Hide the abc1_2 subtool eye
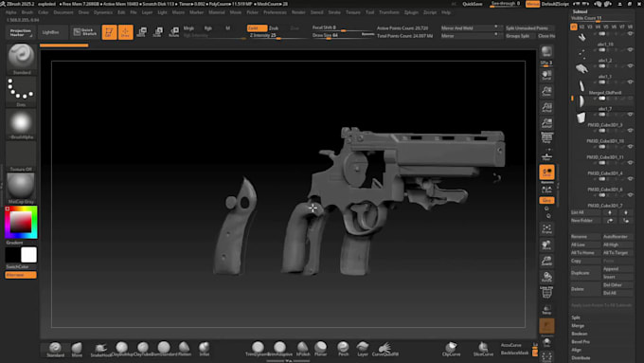This screenshot has width=644, height=363. (631, 65)
